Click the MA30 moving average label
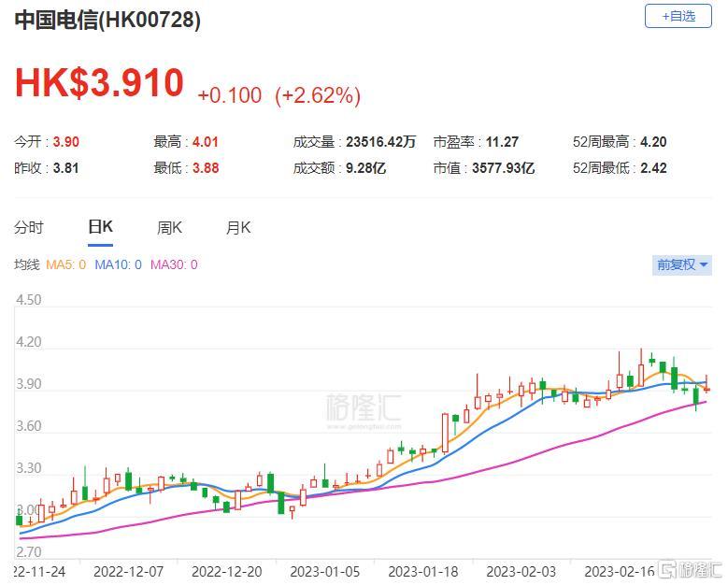728x585 pixels. coord(174,264)
